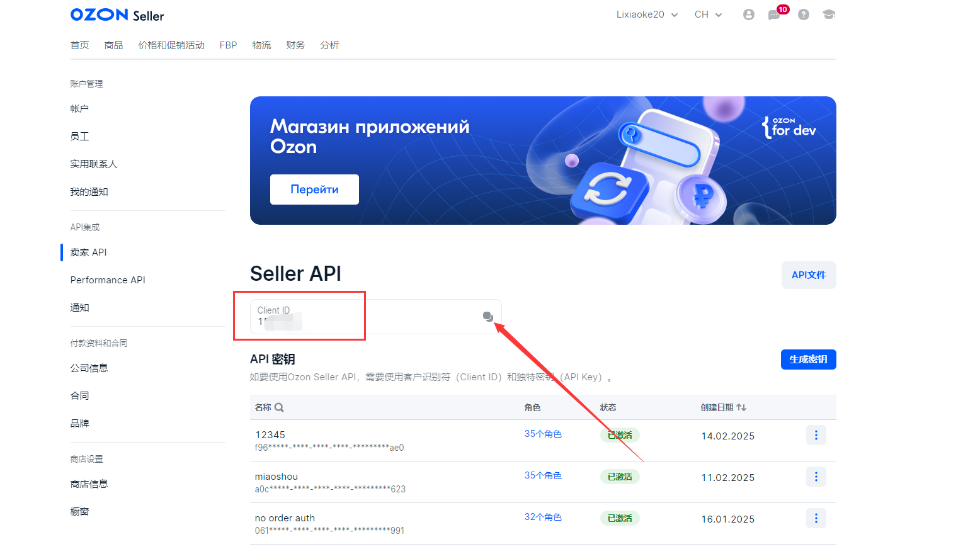Open the API文件 button
Viewport: 980px width, 549px height.
point(808,275)
